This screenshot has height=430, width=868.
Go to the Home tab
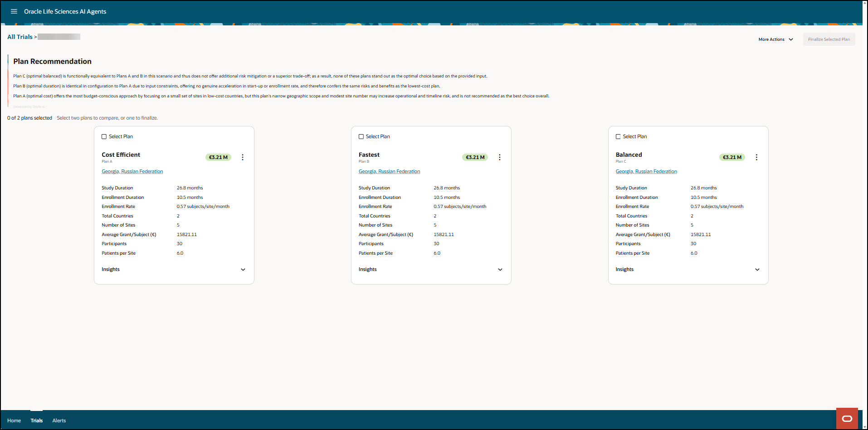pos(14,420)
